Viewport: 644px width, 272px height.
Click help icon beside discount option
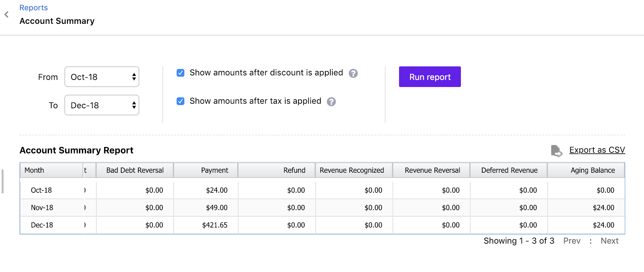(x=353, y=73)
